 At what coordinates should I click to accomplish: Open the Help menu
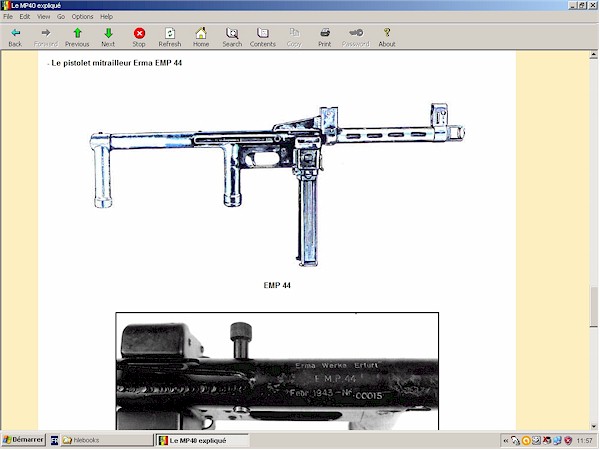[x=106, y=16]
